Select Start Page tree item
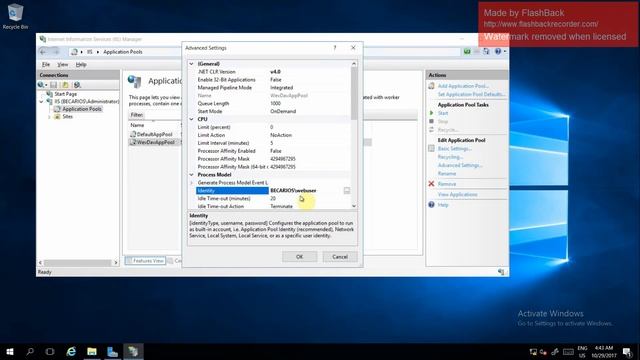The height and width of the screenshot is (360, 640). (x=65, y=94)
